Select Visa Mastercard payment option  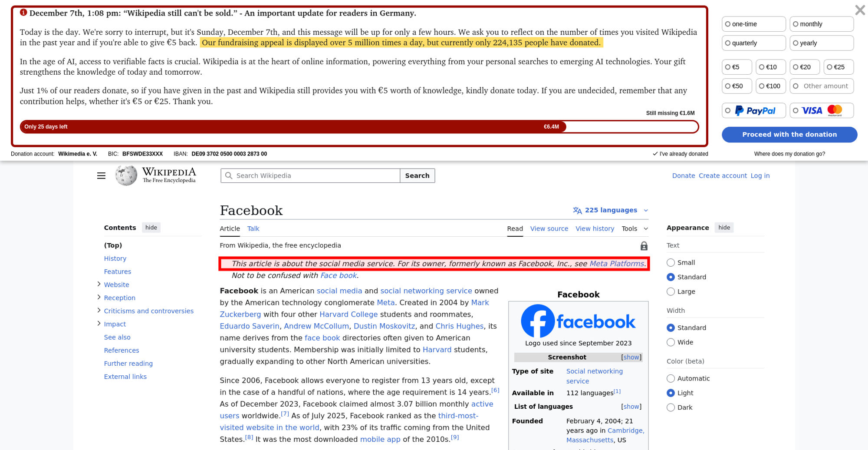(822, 111)
